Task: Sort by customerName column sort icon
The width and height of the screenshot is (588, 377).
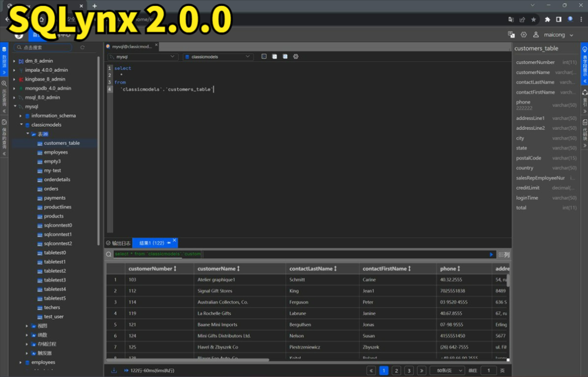Action: click(x=238, y=269)
